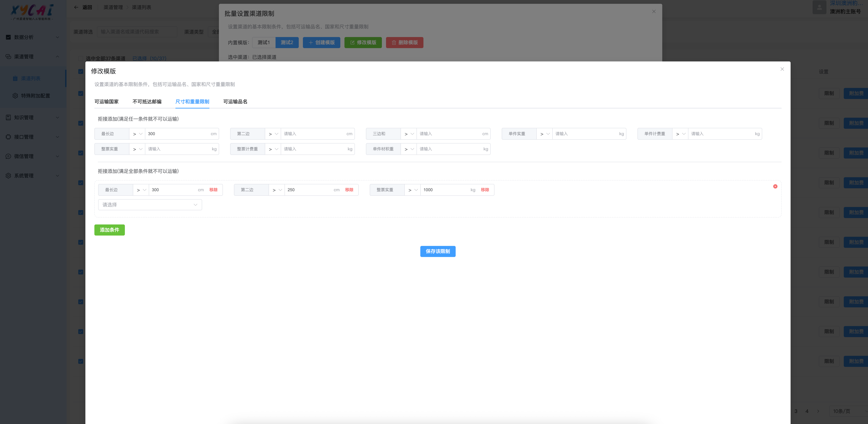The width and height of the screenshot is (868, 424).
Task: Click the 接口管理 sidebar chip icon
Action: pos(8,137)
